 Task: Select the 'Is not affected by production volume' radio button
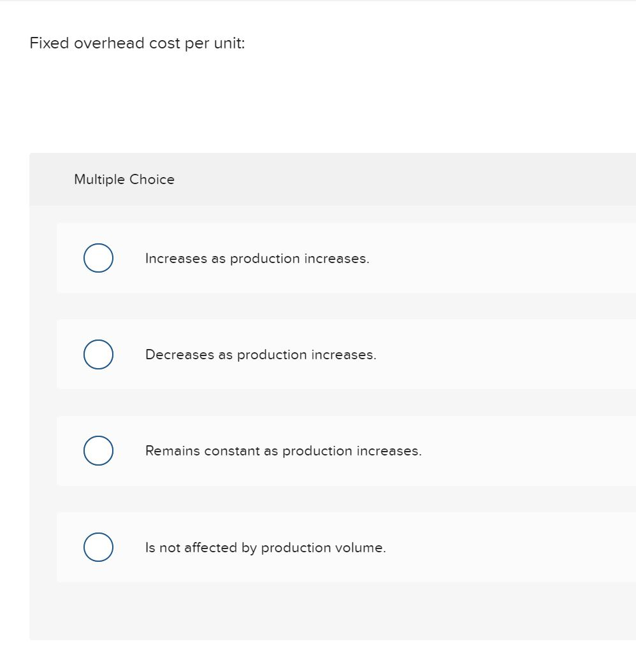pyautogui.click(x=98, y=547)
